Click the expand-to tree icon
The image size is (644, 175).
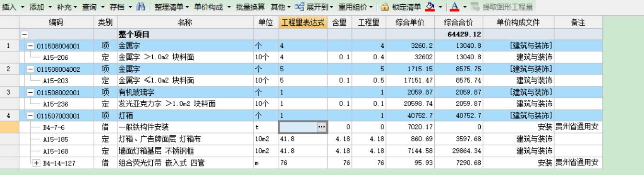click(x=299, y=7)
